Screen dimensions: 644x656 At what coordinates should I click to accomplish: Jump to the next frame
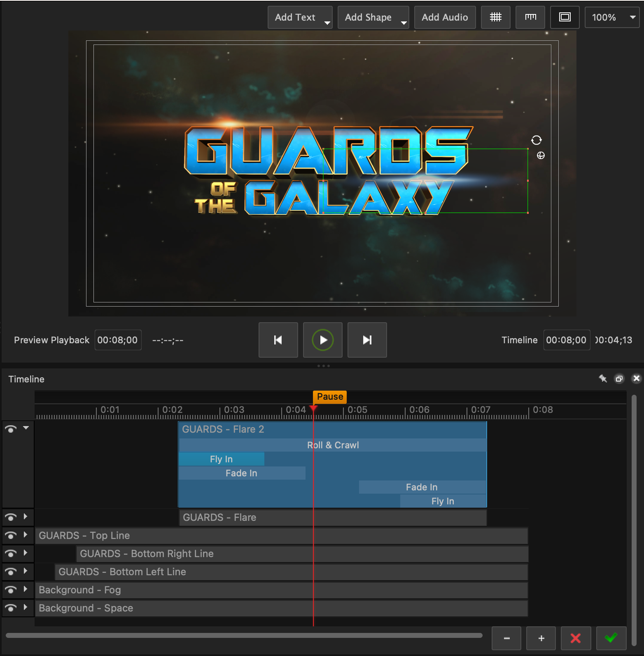(367, 340)
